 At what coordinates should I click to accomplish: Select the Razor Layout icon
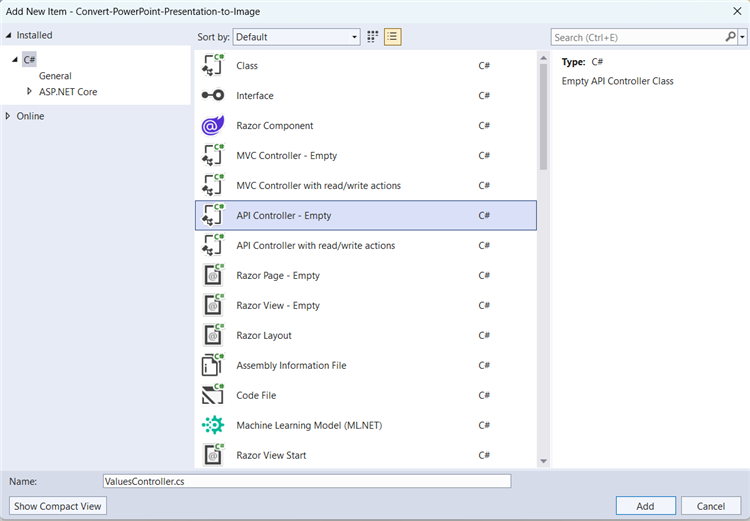[x=212, y=336]
